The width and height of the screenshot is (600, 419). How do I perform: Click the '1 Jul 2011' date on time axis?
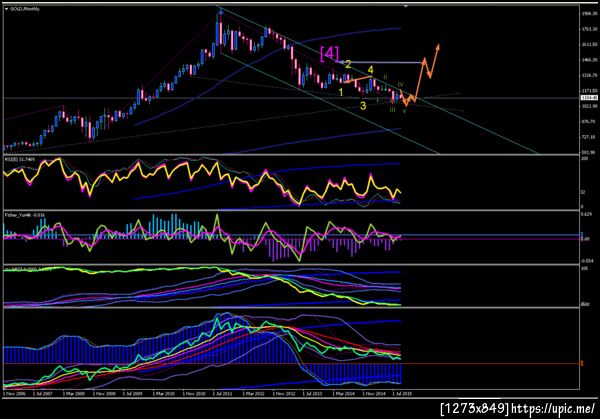[x=222, y=393]
